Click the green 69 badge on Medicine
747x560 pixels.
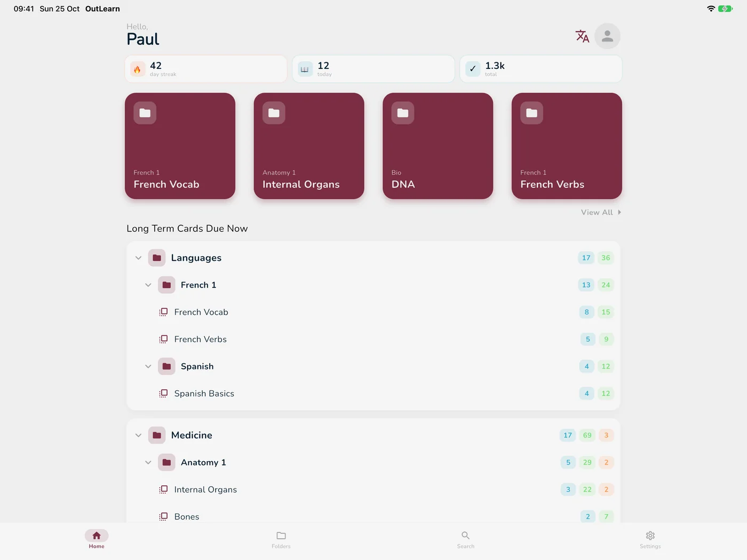(x=587, y=435)
